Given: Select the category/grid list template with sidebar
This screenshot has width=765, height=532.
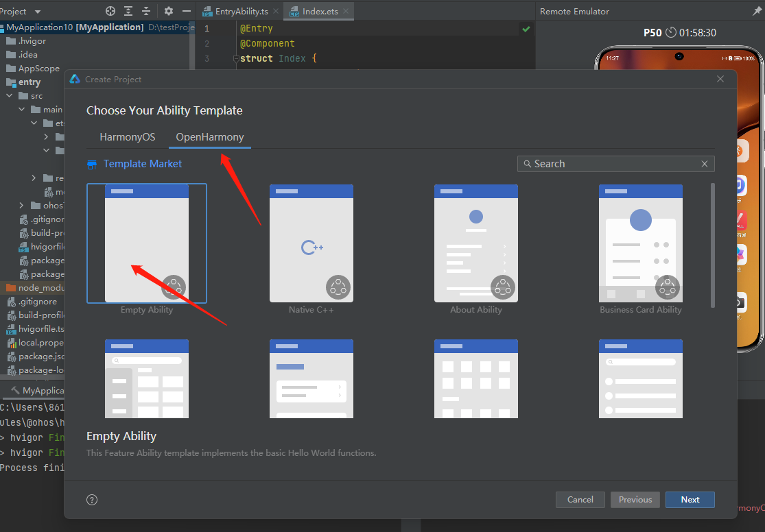Looking at the screenshot, I should pos(147,379).
